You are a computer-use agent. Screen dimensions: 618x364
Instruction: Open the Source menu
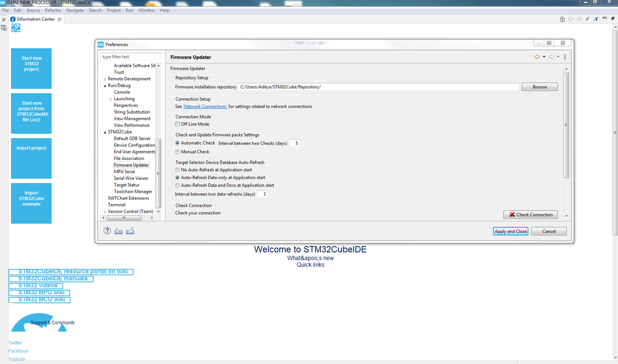pos(33,11)
